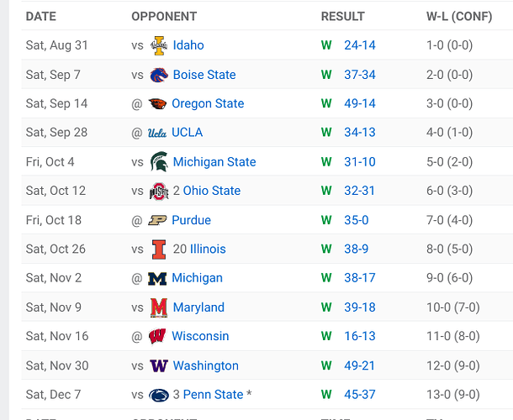513x420 pixels.
Task: Click the Michigan State Spartan helmet logo
Action: (x=159, y=161)
